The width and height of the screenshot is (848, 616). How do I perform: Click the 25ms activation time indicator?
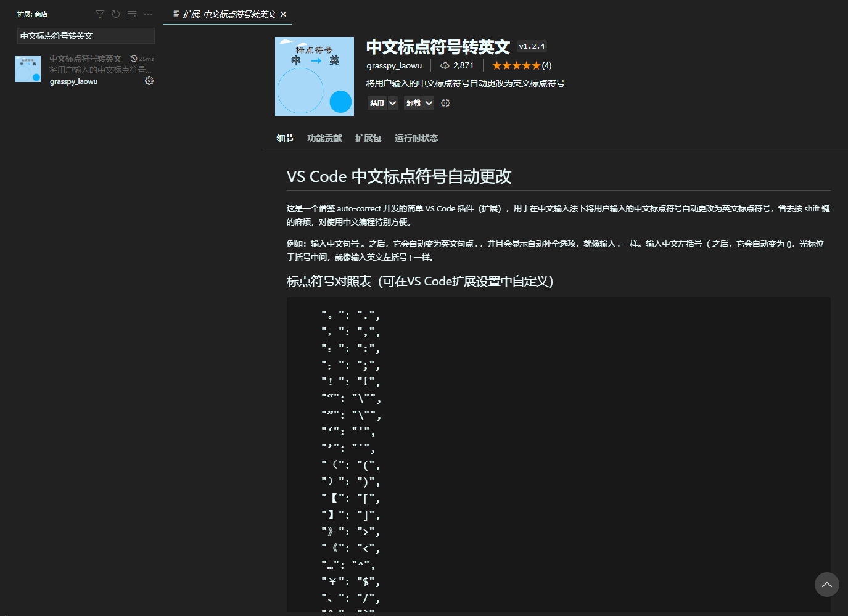point(142,59)
